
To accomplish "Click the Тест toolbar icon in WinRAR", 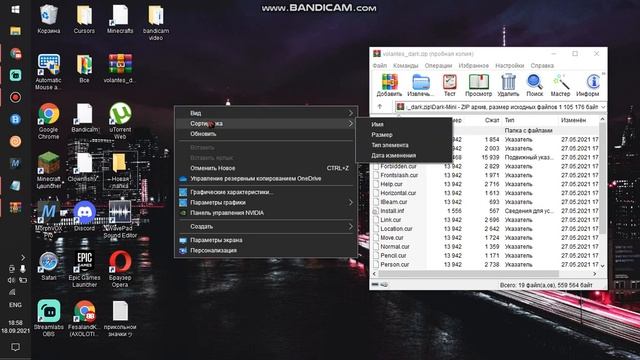I will (449, 85).
